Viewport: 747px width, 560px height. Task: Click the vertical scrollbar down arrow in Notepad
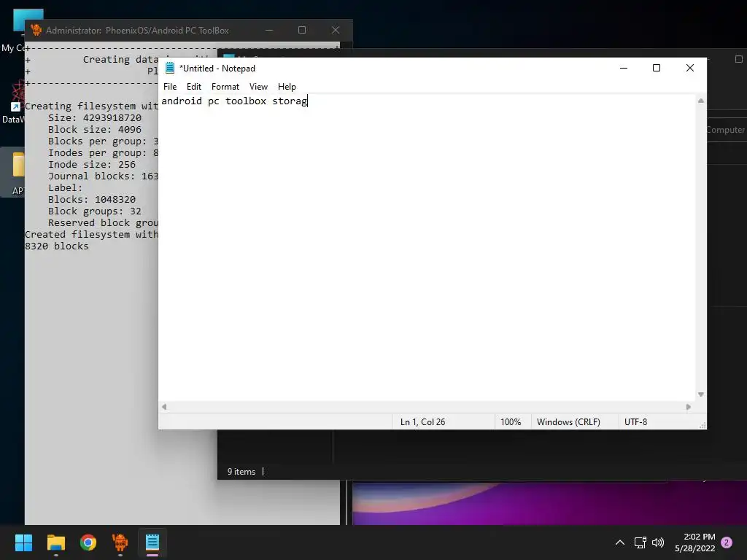pos(701,394)
